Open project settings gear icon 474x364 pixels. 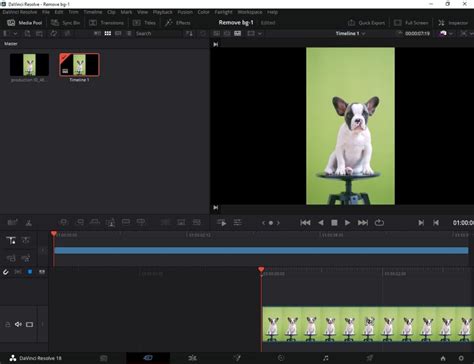click(461, 358)
